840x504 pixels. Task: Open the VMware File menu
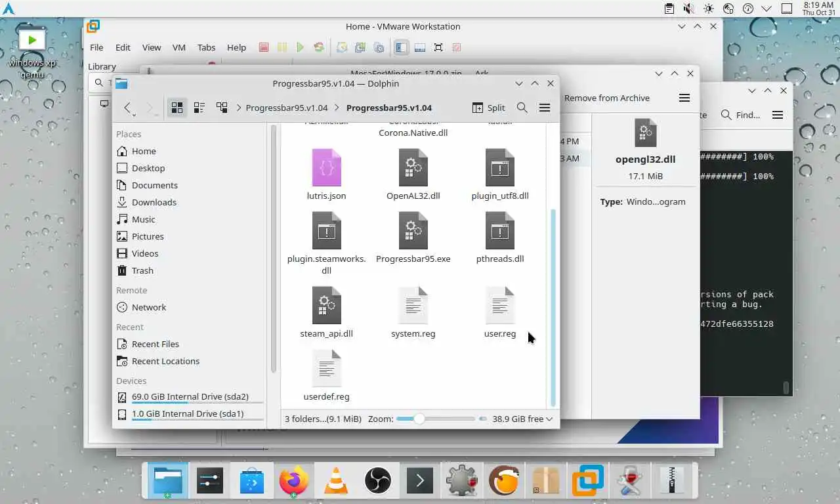click(96, 47)
